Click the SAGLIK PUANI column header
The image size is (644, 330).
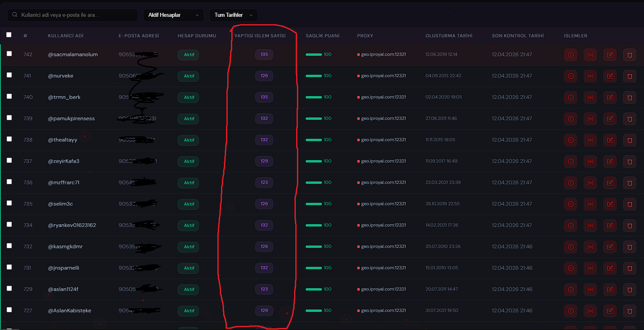322,36
